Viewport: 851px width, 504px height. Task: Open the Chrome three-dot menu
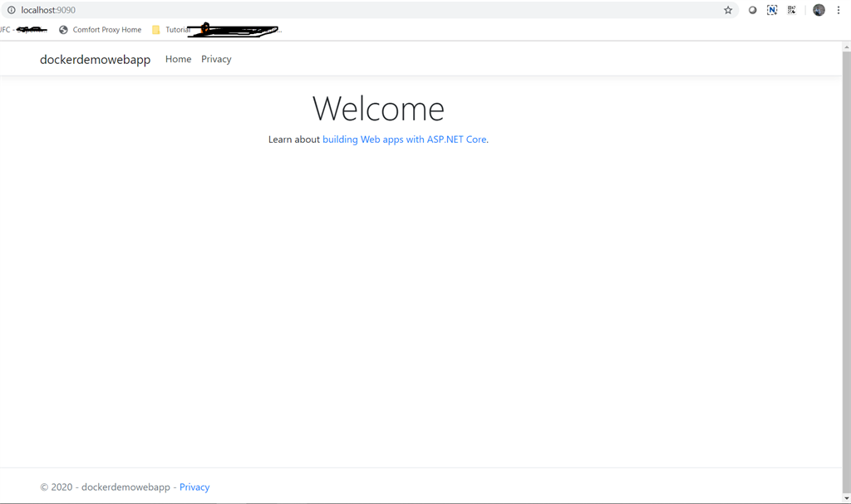[x=839, y=9]
